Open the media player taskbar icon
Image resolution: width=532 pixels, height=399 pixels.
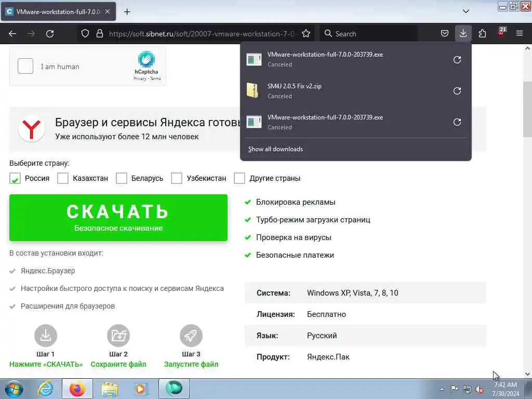pos(140,389)
